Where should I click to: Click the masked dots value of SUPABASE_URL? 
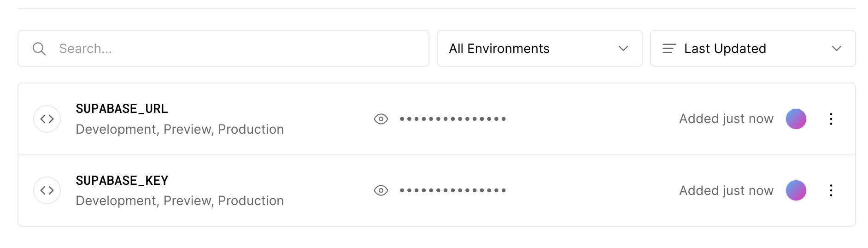tap(453, 119)
